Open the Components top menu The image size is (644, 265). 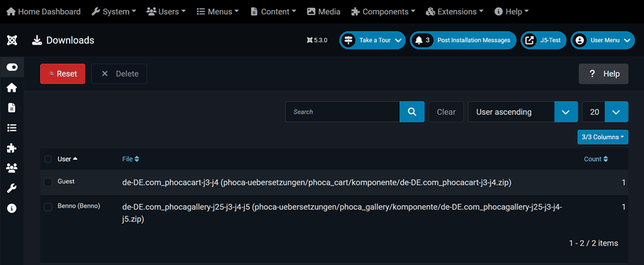coord(383,11)
